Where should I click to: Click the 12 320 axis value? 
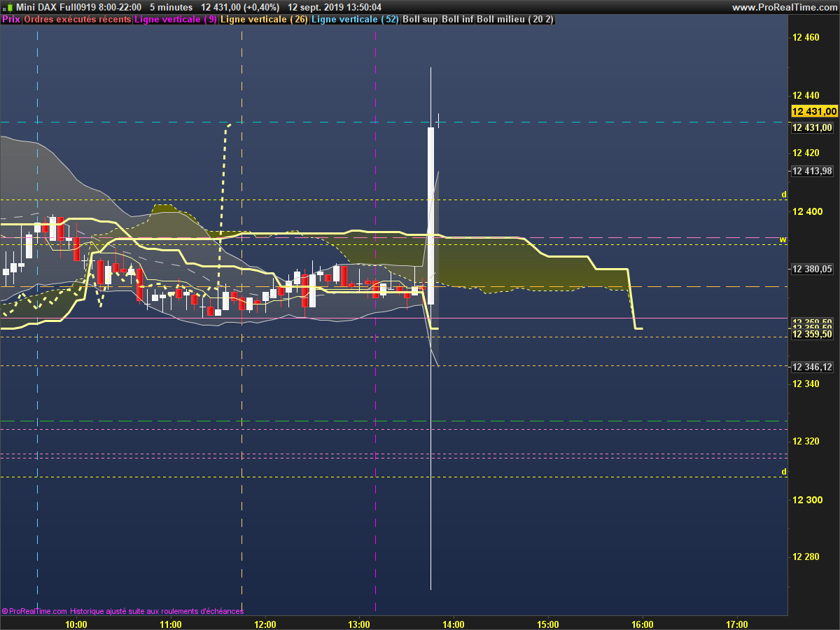click(806, 442)
